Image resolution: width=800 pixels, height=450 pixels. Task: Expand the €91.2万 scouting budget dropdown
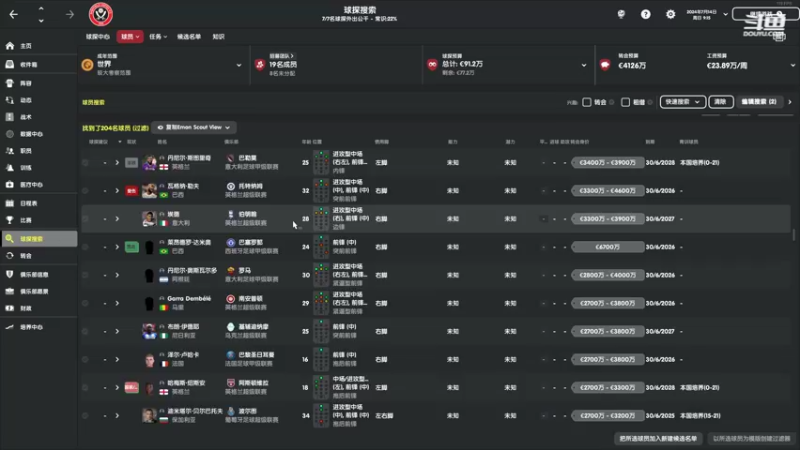(x=584, y=65)
